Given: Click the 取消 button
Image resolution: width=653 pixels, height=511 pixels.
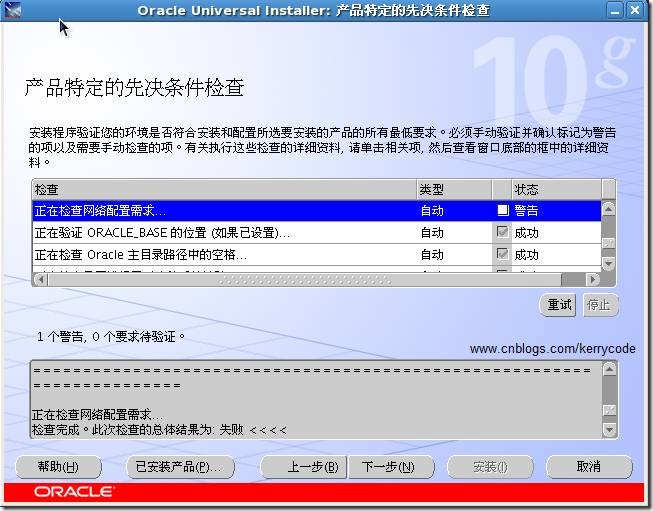Looking at the screenshot, I should [589, 467].
